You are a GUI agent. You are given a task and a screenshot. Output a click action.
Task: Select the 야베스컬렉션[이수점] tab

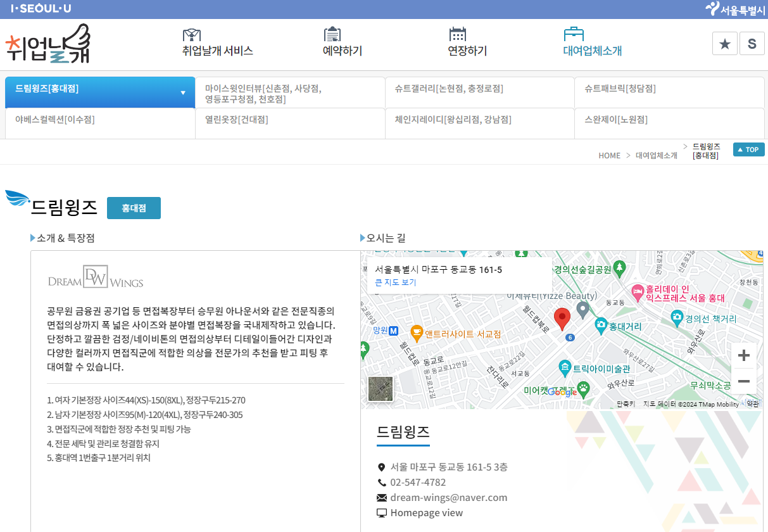100,123
